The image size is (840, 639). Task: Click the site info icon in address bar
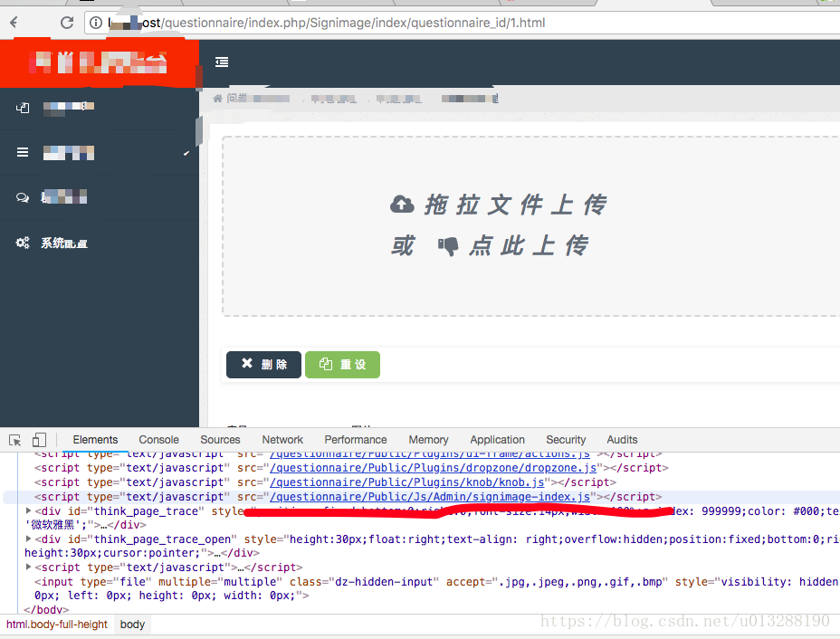(x=96, y=23)
